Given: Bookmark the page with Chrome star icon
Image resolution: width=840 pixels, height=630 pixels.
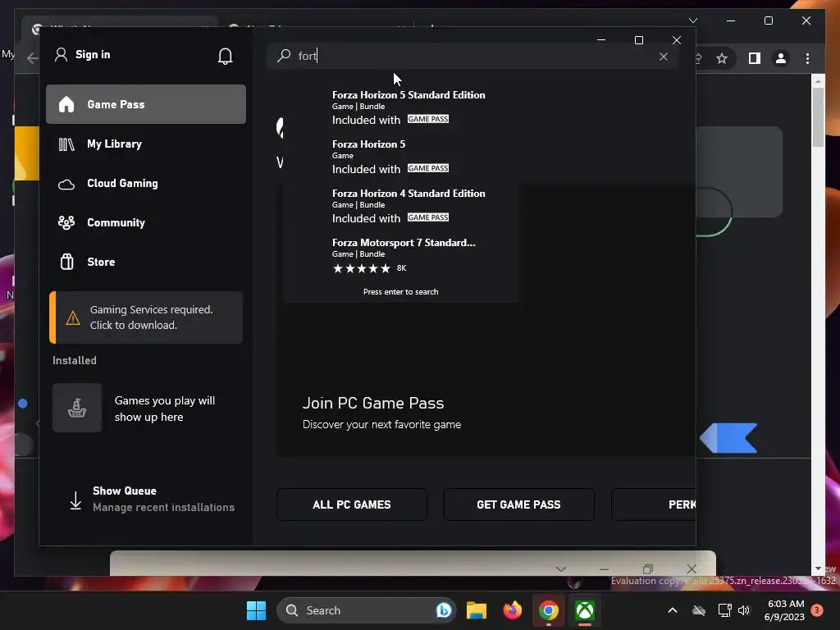Looking at the screenshot, I should [x=722, y=58].
